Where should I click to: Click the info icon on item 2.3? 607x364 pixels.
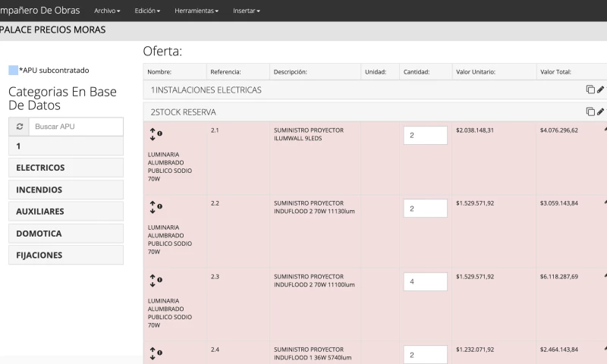159,280
